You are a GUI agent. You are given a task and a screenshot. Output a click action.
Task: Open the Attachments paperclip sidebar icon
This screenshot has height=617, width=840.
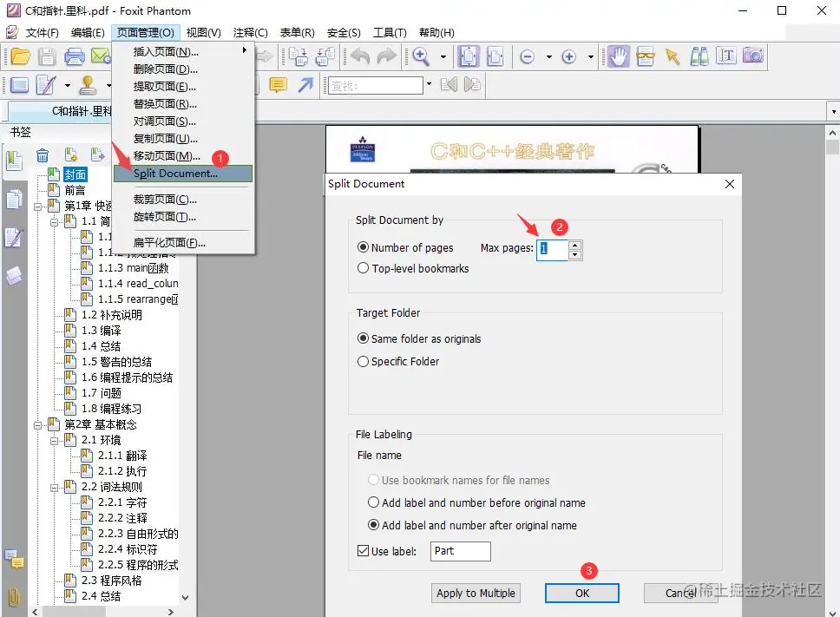pyautogui.click(x=13, y=597)
